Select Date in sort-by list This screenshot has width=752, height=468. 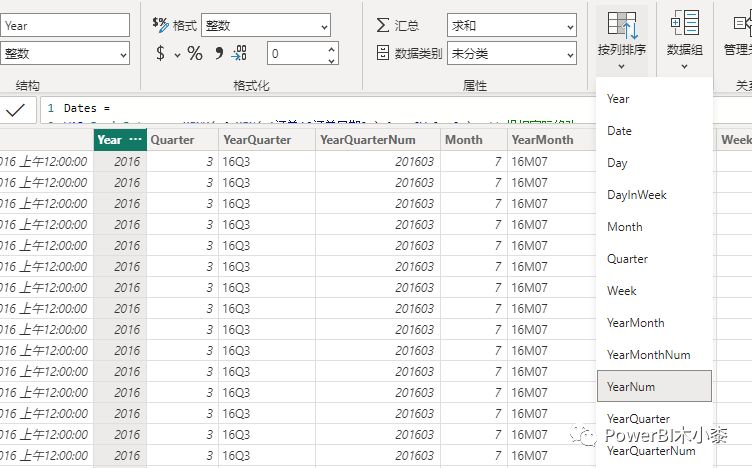[x=654, y=131]
